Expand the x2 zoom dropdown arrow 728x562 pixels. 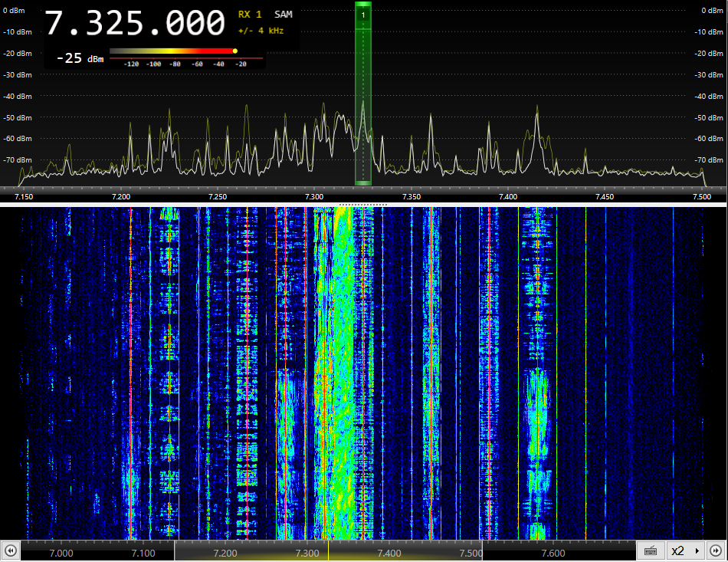coord(697,550)
